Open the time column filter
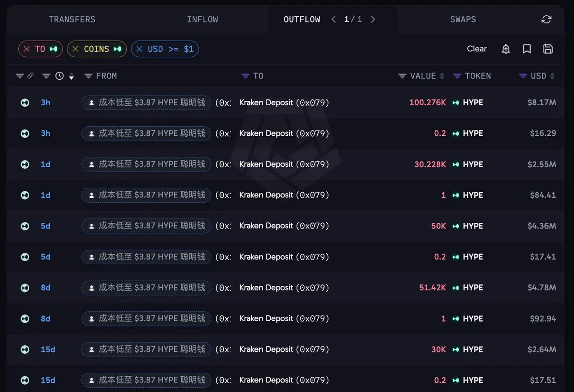574x392 pixels. [x=46, y=76]
